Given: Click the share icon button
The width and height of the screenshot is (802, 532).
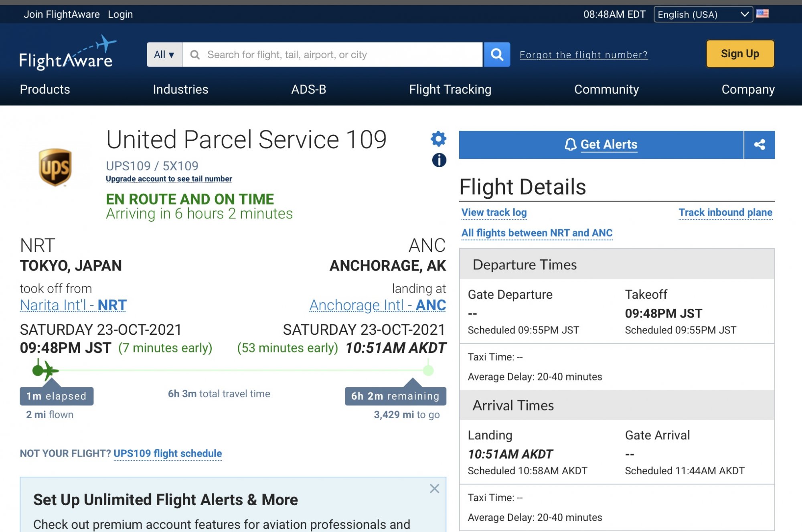Looking at the screenshot, I should pyautogui.click(x=759, y=145).
